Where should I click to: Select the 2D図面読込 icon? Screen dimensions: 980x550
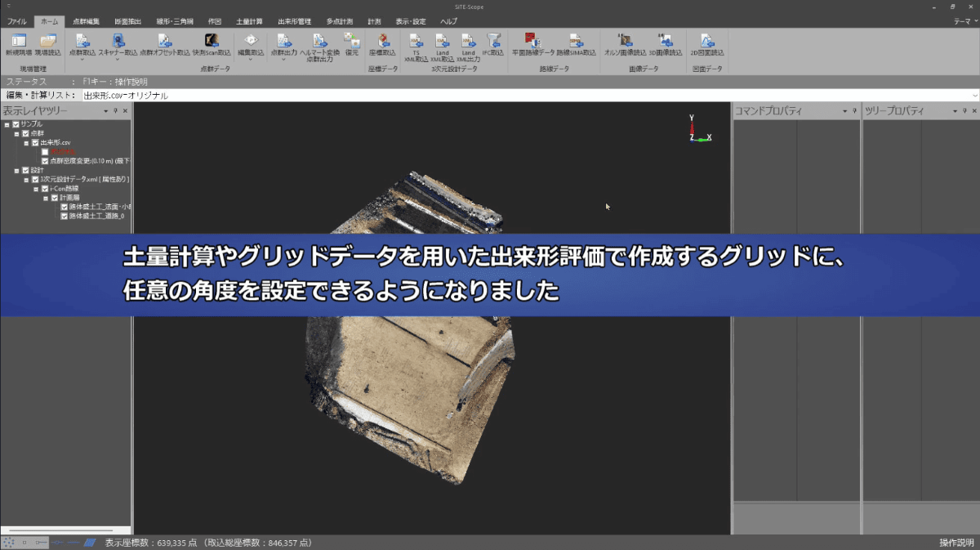click(x=707, y=42)
